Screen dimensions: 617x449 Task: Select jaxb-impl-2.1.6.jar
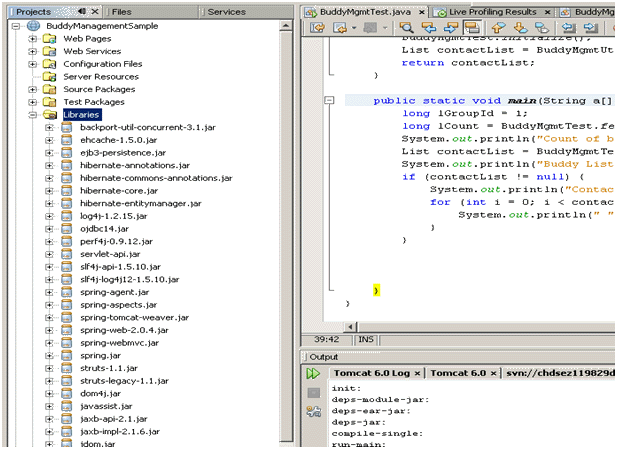coord(120,432)
